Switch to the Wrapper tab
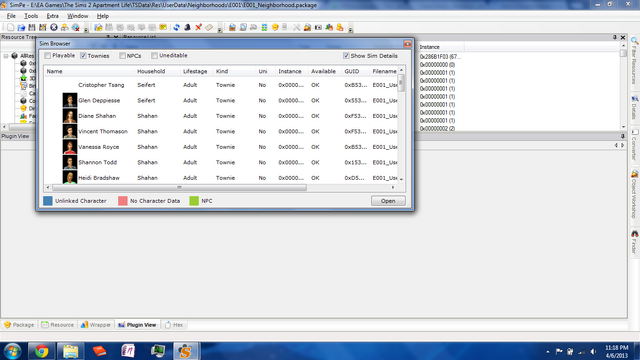Viewport: 640px width, 360px height. pyautogui.click(x=96, y=325)
